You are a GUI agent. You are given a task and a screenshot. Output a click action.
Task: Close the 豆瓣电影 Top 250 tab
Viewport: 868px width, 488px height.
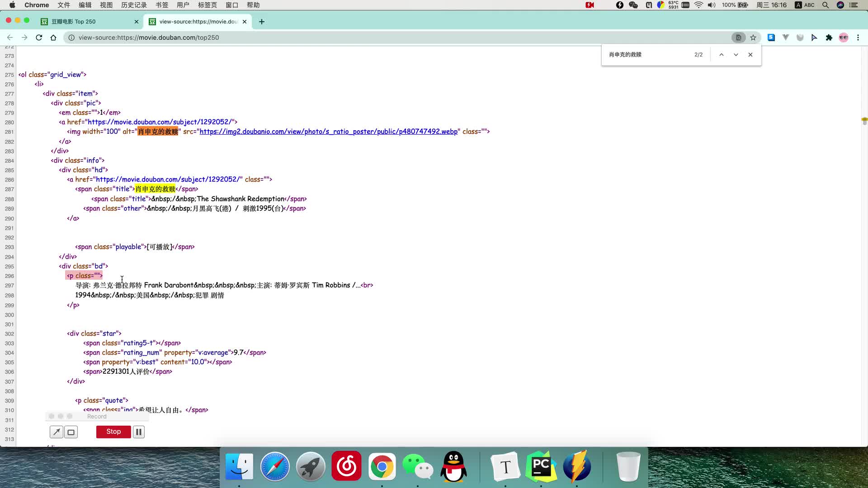[137, 22]
